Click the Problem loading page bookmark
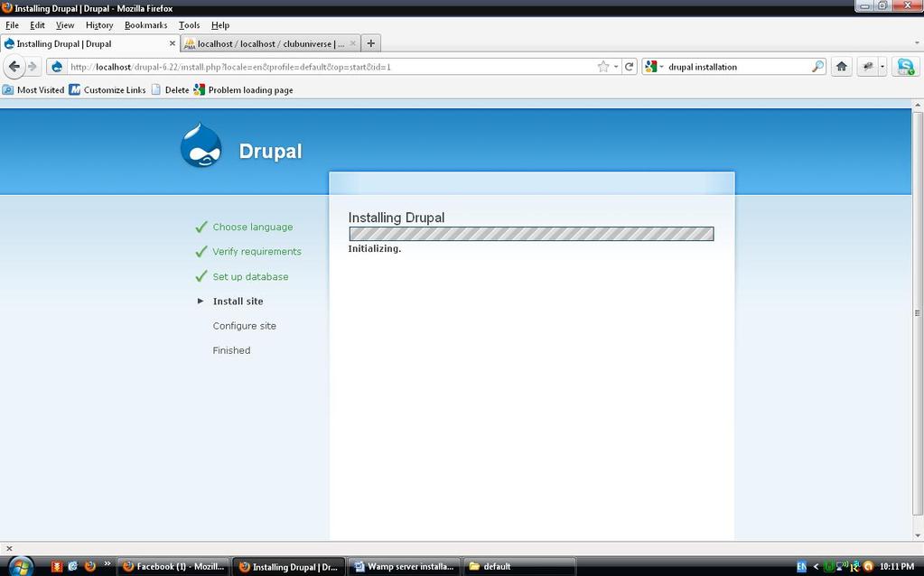The width and height of the screenshot is (924, 576). pyautogui.click(x=243, y=89)
